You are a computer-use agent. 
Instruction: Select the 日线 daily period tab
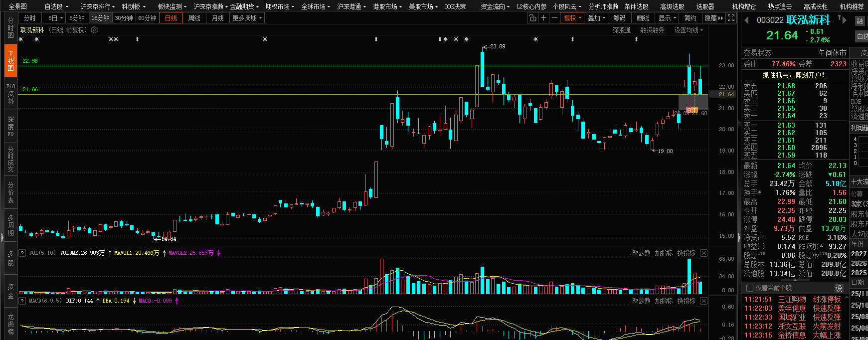pyautogui.click(x=171, y=18)
